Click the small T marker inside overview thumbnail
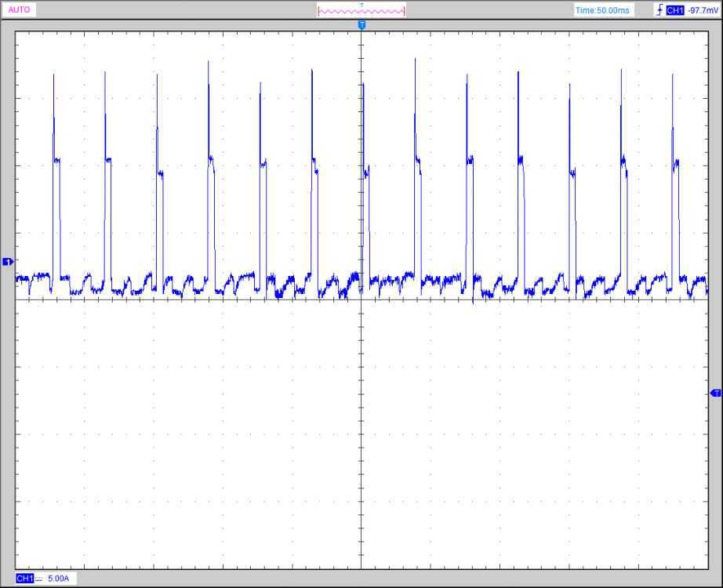The height and width of the screenshot is (588, 723). pyautogui.click(x=361, y=5)
